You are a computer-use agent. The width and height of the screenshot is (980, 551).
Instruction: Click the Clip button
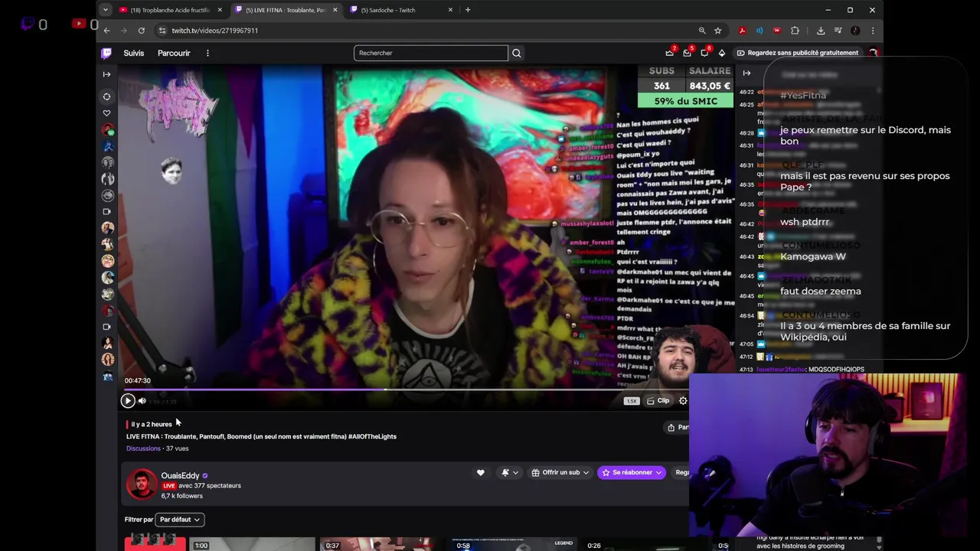click(658, 401)
